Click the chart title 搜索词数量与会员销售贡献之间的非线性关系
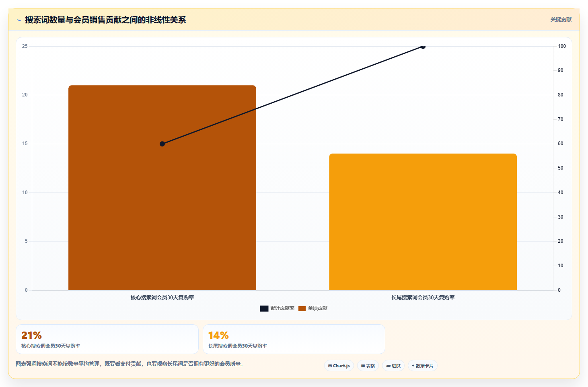The height and width of the screenshot is (387, 588). (x=105, y=20)
